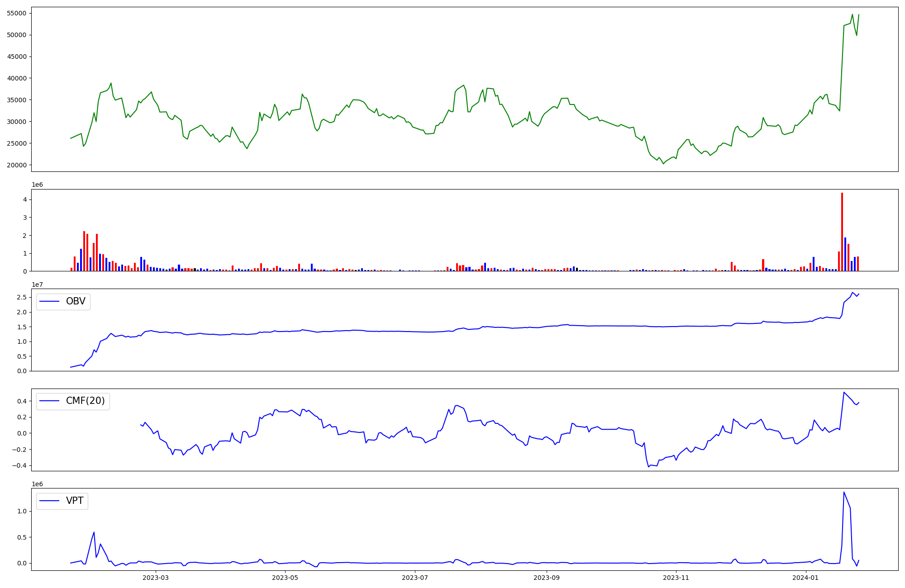Image resolution: width=905 pixels, height=588 pixels.
Task: Click the 55000 price axis label
Action: (x=17, y=13)
